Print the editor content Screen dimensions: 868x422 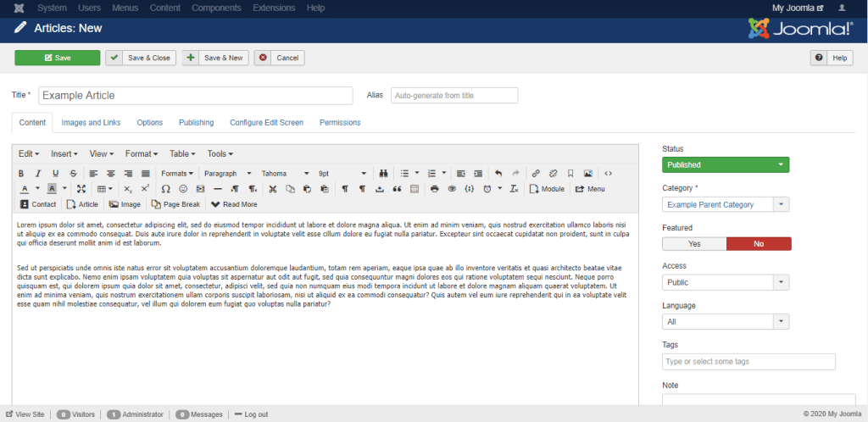(x=435, y=189)
